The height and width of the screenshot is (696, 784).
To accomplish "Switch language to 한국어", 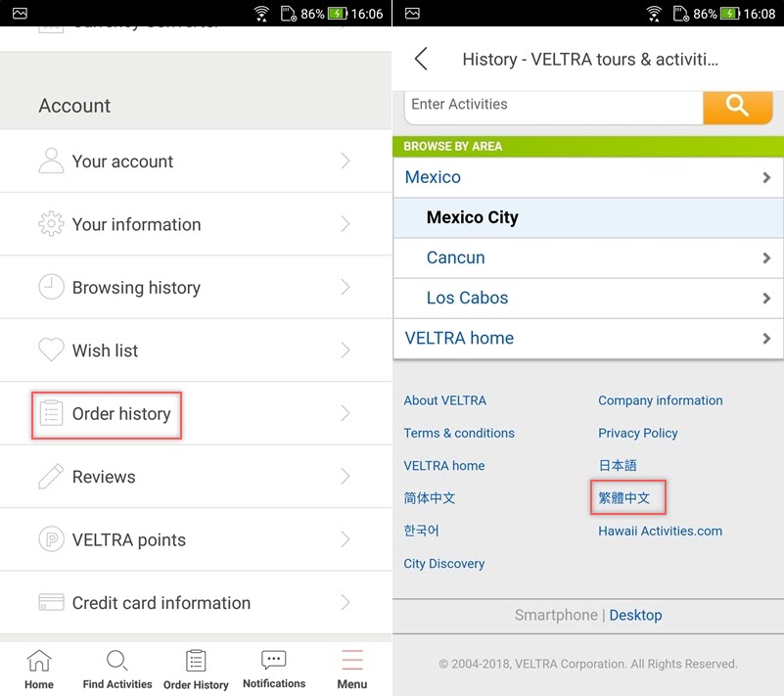I will (421, 531).
